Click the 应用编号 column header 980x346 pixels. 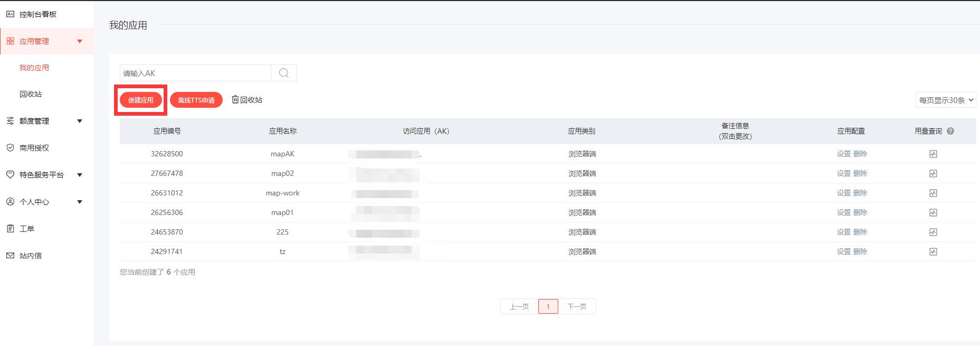(x=167, y=131)
